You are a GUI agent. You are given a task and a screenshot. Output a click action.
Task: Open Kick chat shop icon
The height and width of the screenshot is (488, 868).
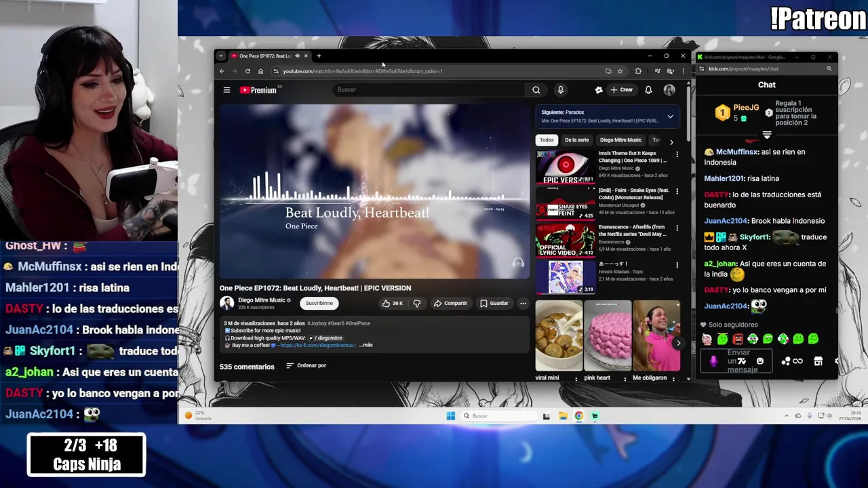[x=818, y=361]
